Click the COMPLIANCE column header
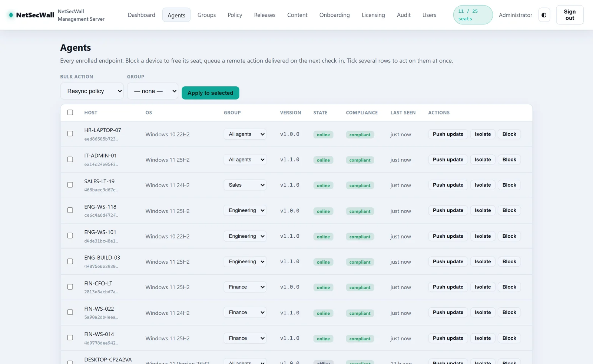The height and width of the screenshot is (364, 593). [362, 113]
